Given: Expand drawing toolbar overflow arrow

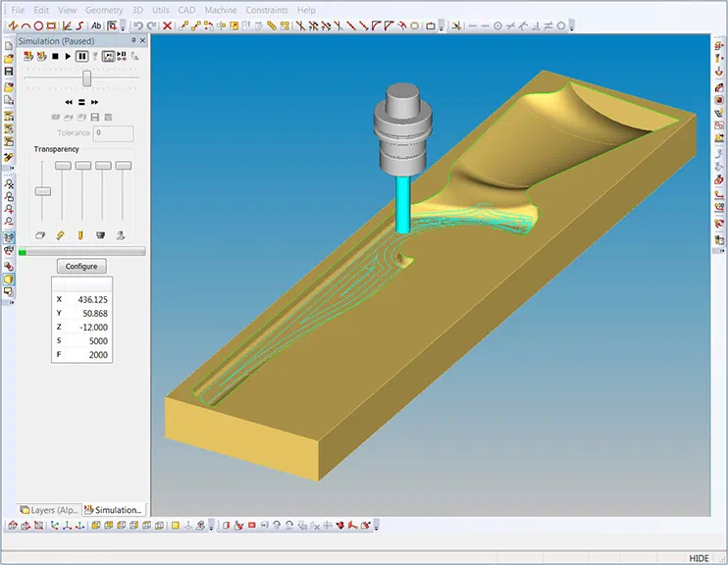Looking at the screenshot, I should (123, 26).
